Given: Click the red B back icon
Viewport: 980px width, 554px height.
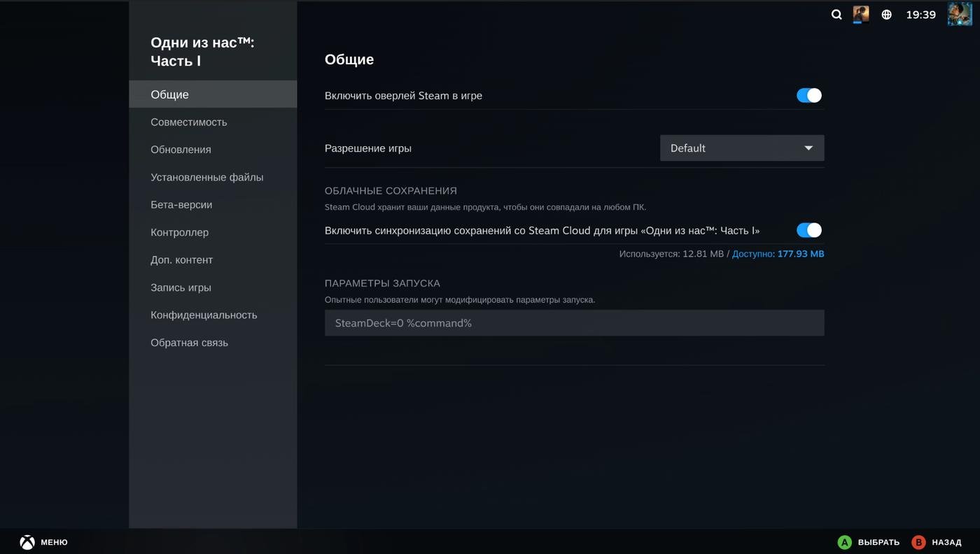Looking at the screenshot, I should coord(918,542).
